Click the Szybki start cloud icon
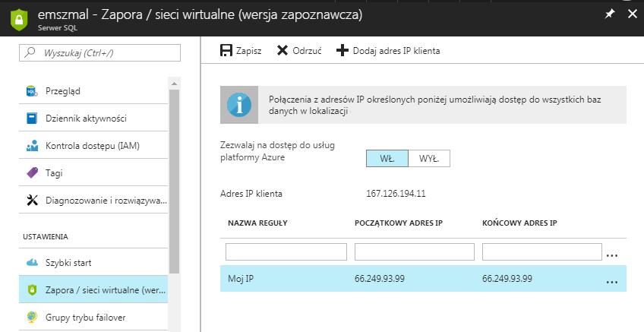The image size is (644, 332). [32, 263]
